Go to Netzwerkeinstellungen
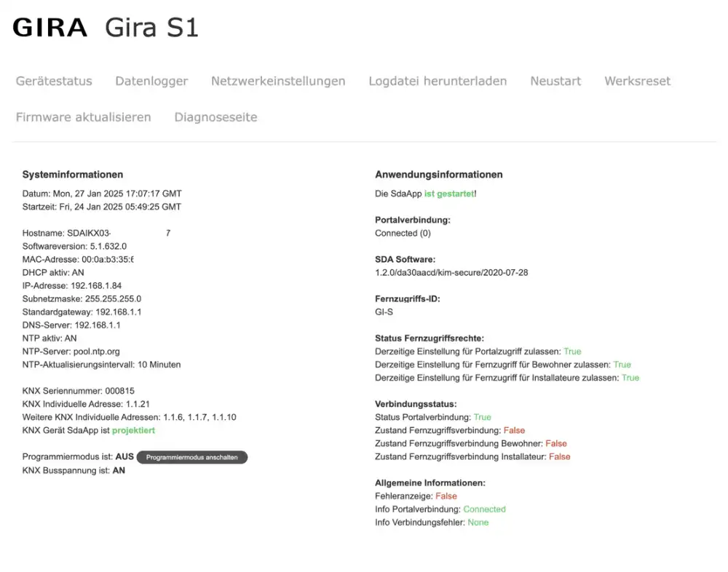This screenshot has width=728, height=572. [x=278, y=81]
